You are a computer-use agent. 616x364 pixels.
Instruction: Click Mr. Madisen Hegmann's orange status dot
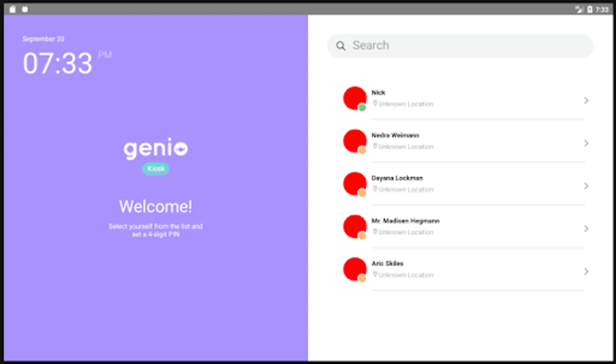tap(362, 236)
